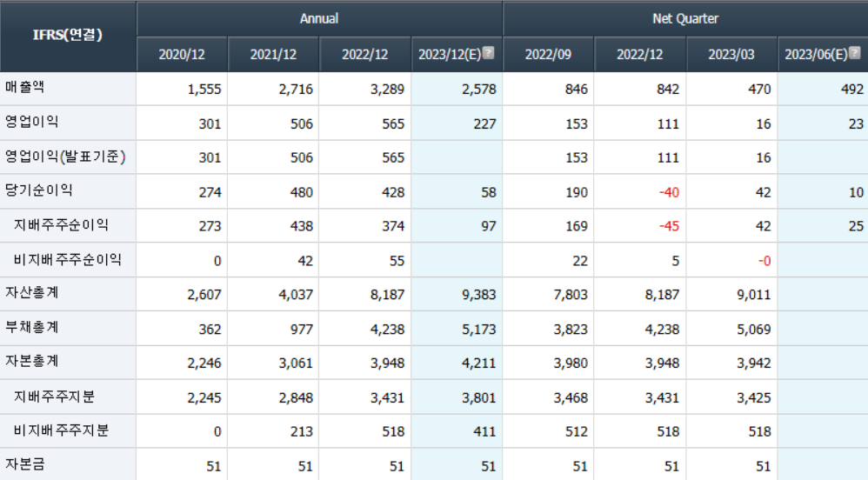Click the 2023/03 column header
Screen dimensions: 868x480
click(x=731, y=54)
